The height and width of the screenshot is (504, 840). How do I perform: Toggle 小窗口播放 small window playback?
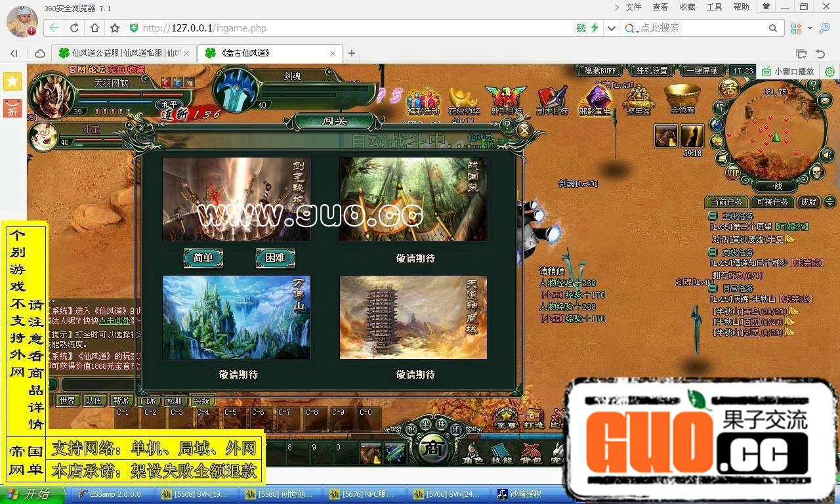tap(787, 71)
